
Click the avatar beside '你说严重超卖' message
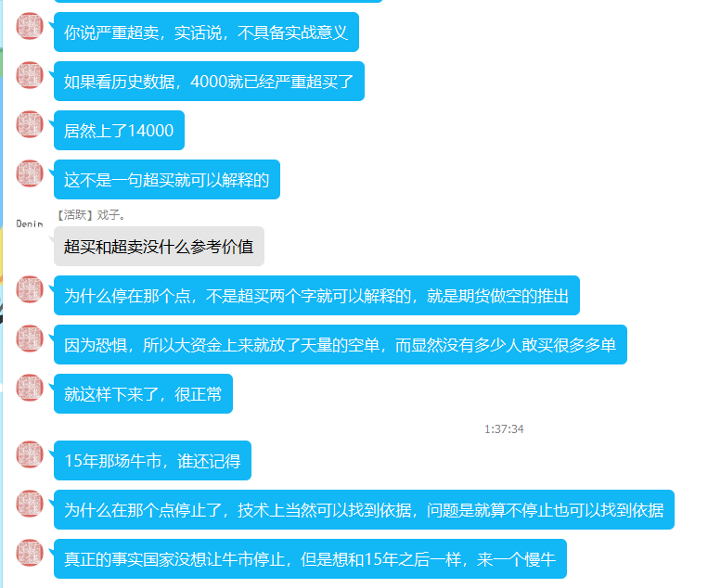[x=30, y=26]
